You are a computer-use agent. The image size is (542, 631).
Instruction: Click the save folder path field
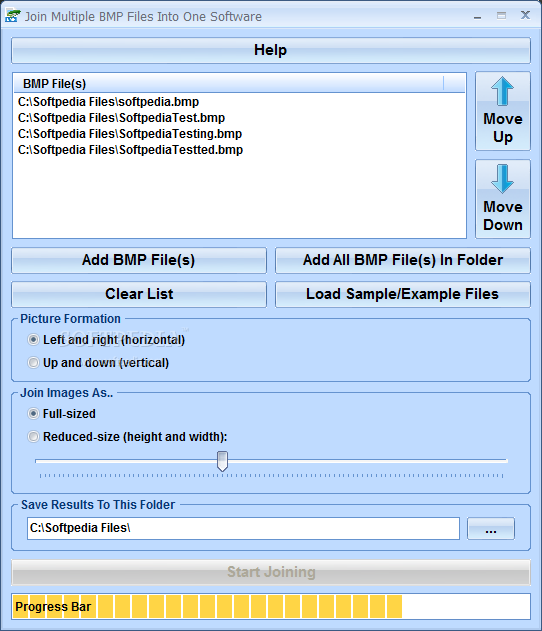click(243, 528)
